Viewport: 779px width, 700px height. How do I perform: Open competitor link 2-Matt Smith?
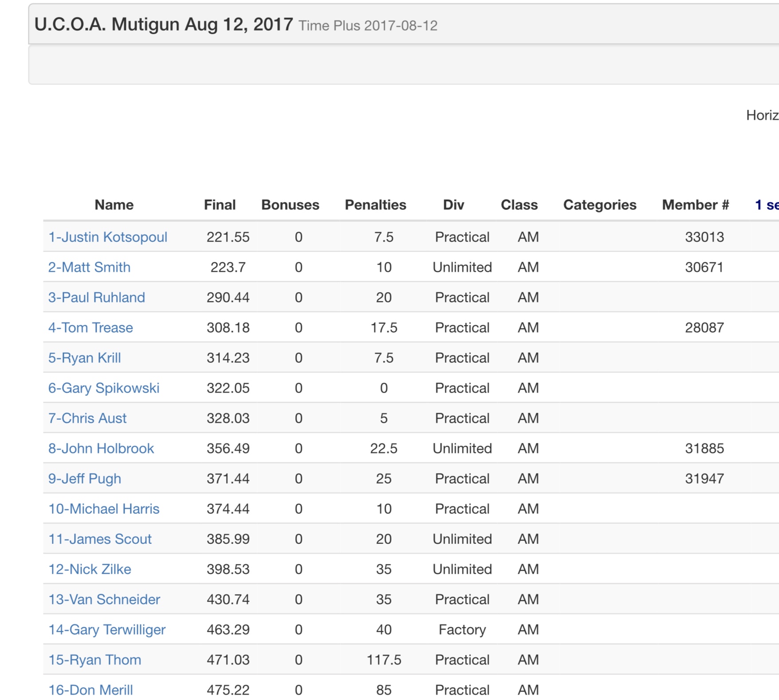tap(89, 267)
